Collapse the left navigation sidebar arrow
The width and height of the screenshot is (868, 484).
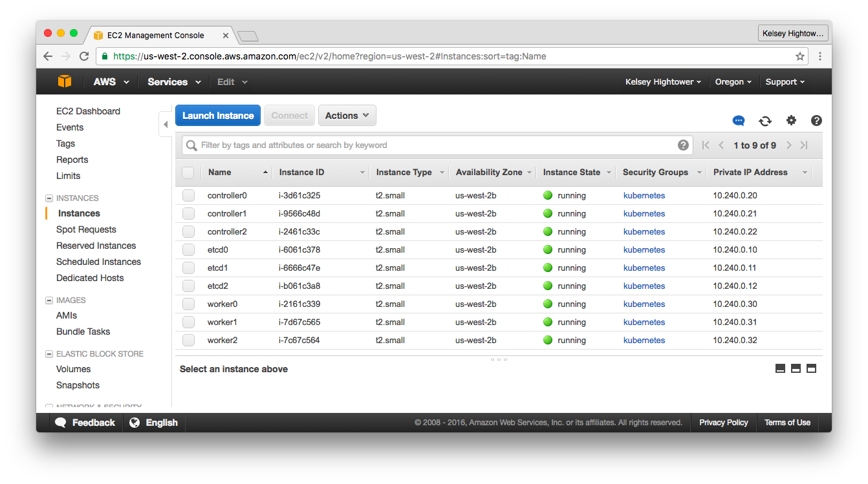(x=167, y=124)
